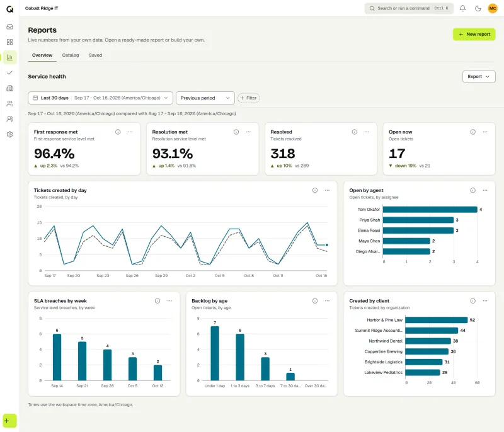This screenshot has height=432, width=504.
Task: Add a Filter to the report
Action: click(x=248, y=98)
